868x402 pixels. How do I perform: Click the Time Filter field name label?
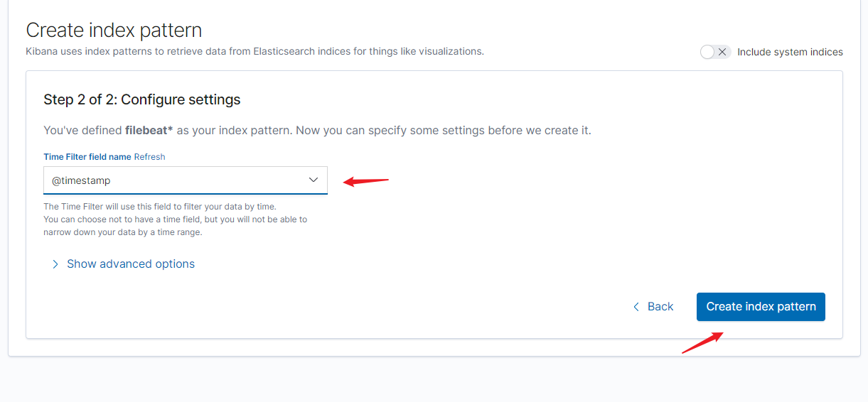tap(87, 156)
